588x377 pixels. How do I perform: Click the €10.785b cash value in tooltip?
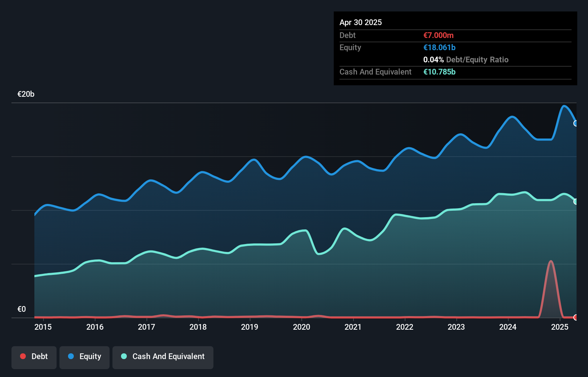click(439, 72)
